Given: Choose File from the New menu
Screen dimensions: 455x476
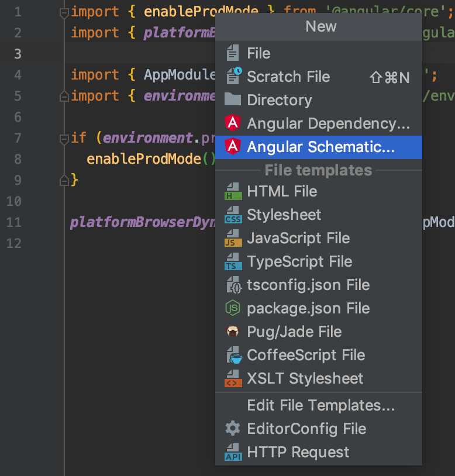Looking at the screenshot, I should tap(318, 53).
